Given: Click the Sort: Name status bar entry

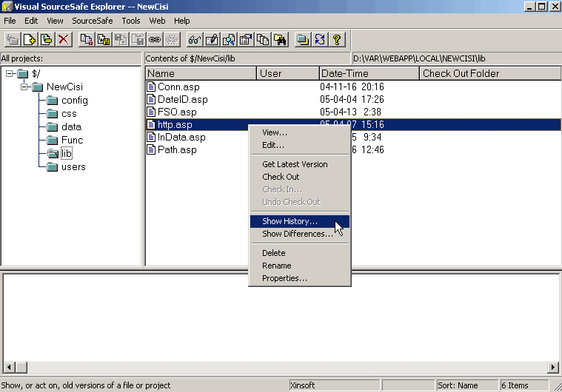Looking at the screenshot, I should [x=467, y=385].
